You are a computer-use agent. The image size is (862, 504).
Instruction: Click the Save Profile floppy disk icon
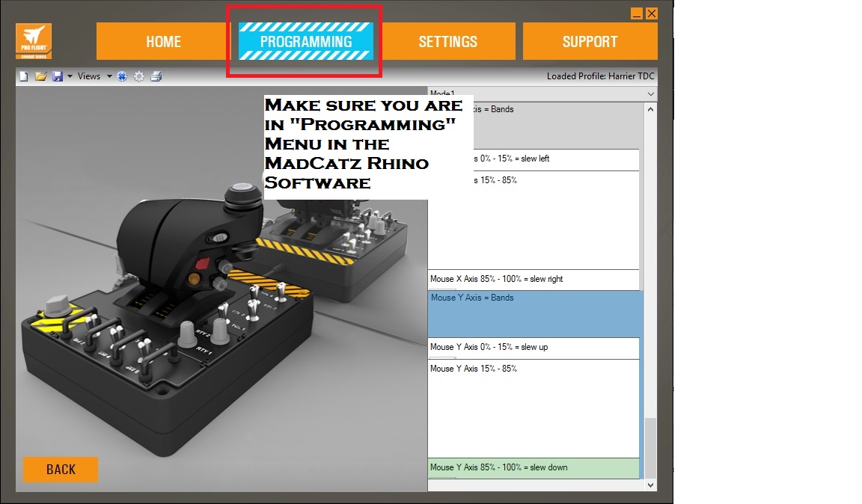pos(58,76)
